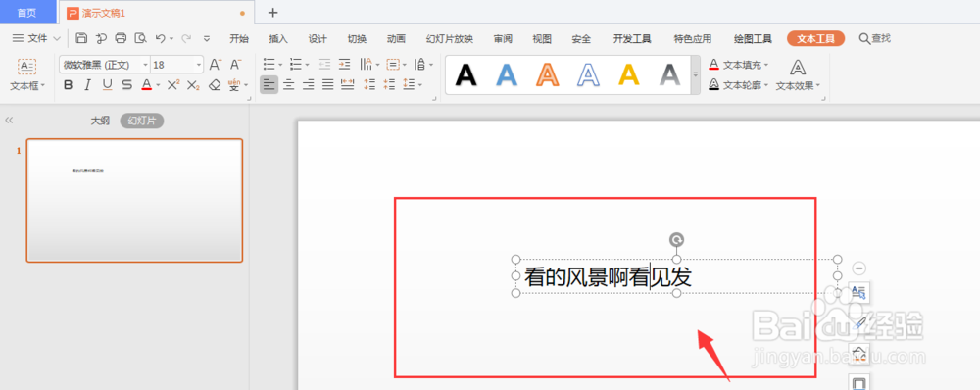Insert a text box via 文本框 icon
980x390 pixels.
pyautogui.click(x=26, y=67)
